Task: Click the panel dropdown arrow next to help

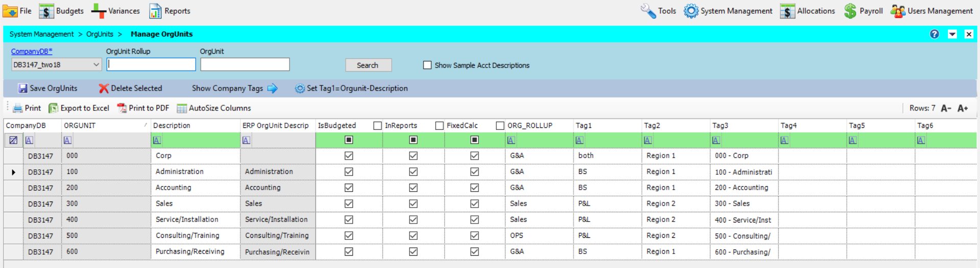Action: (952, 34)
